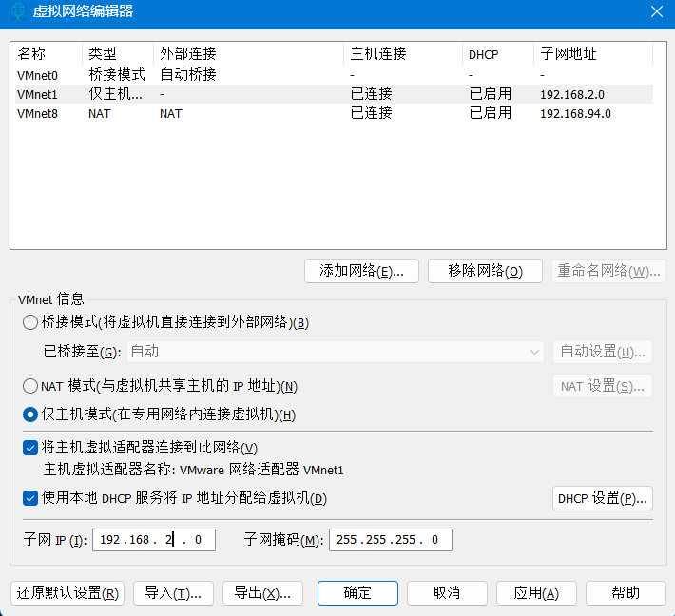
Task: Click the 自动设置 button
Action: point(603,352)
